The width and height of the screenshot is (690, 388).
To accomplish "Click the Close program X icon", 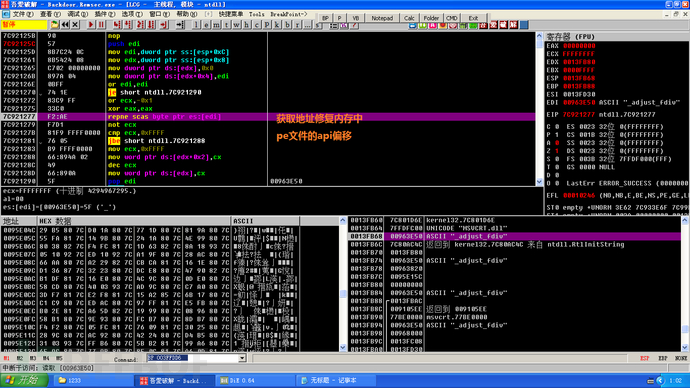I will click(x=75, y=25).
